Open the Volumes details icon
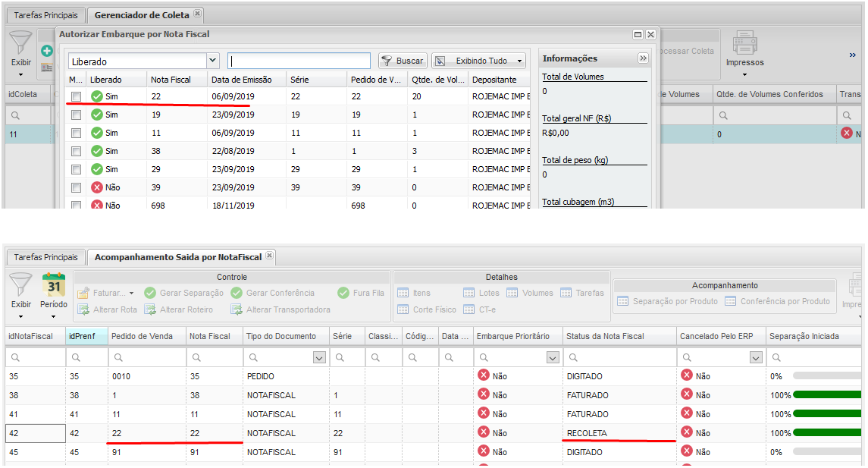This screenshot has height=468, width=868. click(512, 293)
